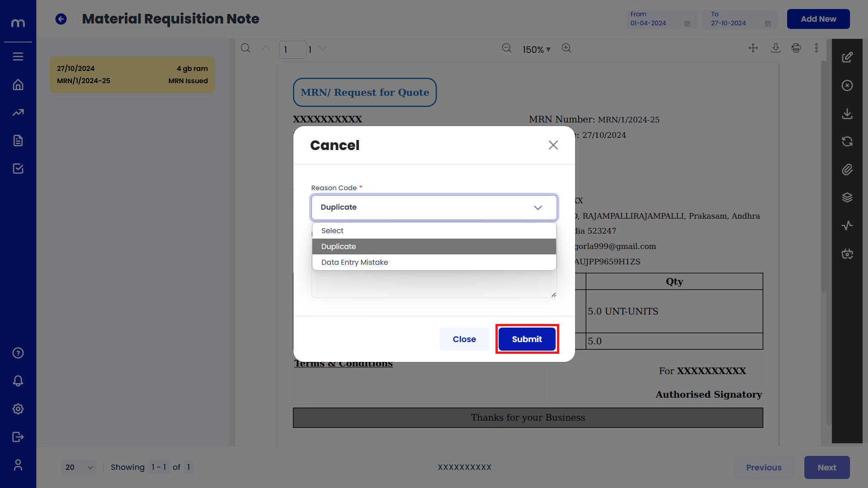The width and height of the screenshot is (868, 488).
Task: Click the back arrow next to page title
Action: [x=61, y=19]
